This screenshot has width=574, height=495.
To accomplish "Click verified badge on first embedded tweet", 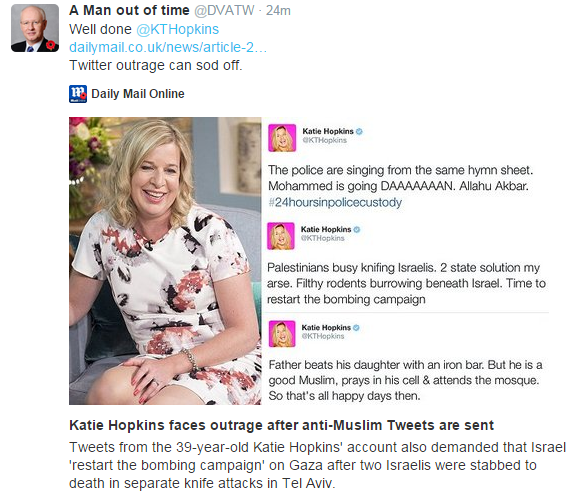I will click(359, 131).
